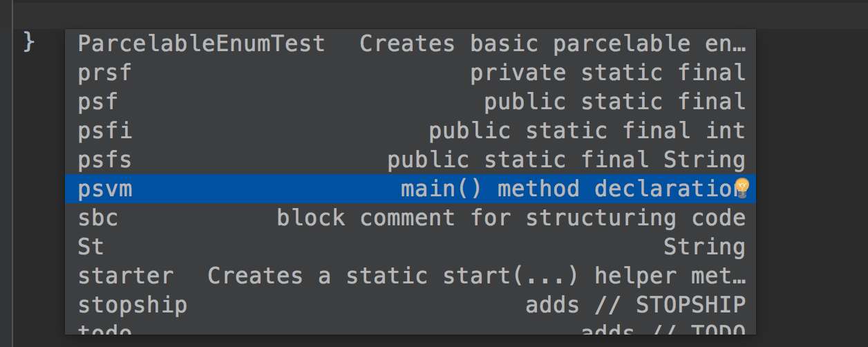Pick the psfi live template
Image resolution: width=868 pixels, height=347 pixels.
pos(411,131)
